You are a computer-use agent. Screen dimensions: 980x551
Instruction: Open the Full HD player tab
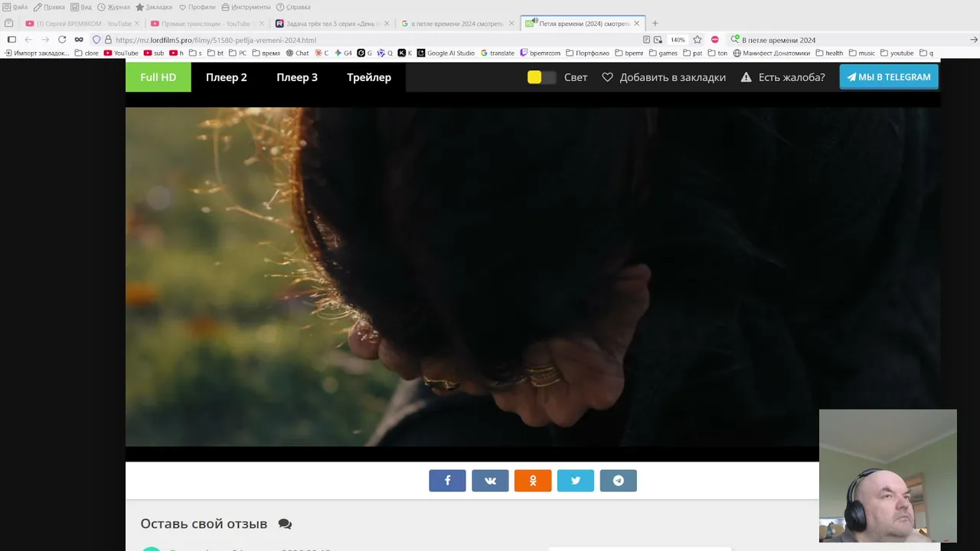(x=158, y=77)
